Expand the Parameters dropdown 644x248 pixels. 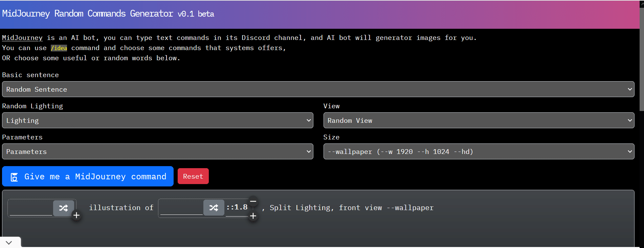[x=158, y=152]
